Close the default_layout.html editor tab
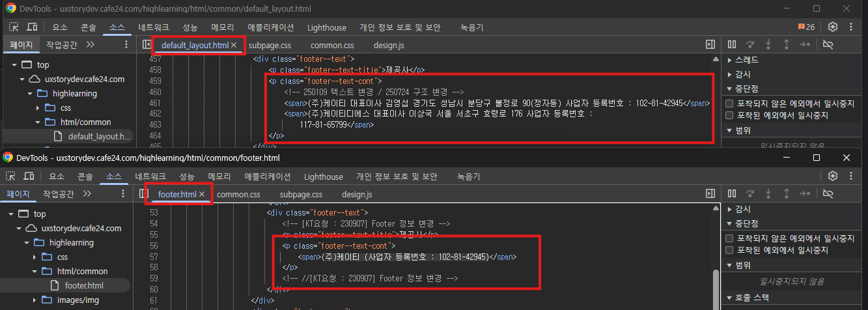The height and width of the screenshot is (310, 868). click(234, 45)
